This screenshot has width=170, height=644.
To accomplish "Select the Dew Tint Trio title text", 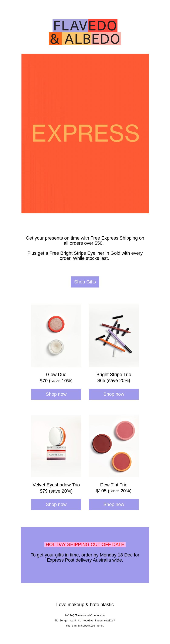I will coord(114,484).
